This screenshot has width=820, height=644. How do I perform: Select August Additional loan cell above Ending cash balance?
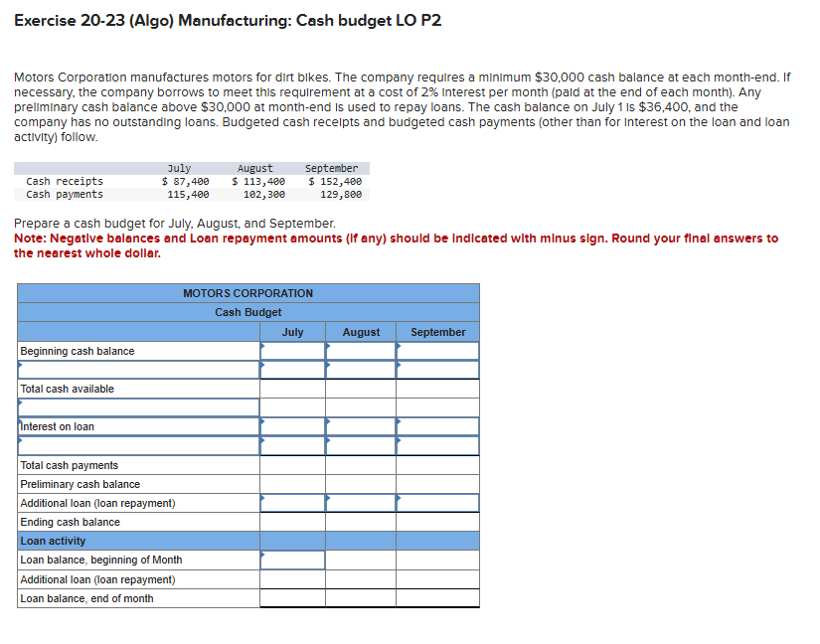coord(361,503)
